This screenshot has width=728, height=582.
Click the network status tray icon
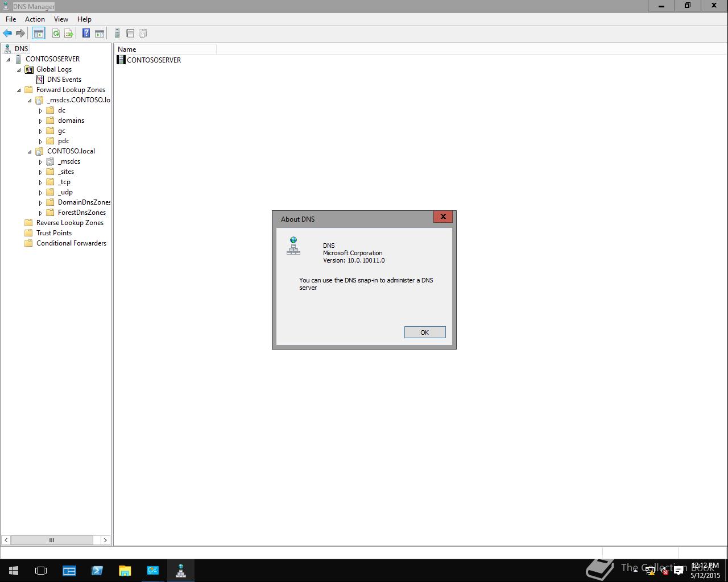[650, 571]
